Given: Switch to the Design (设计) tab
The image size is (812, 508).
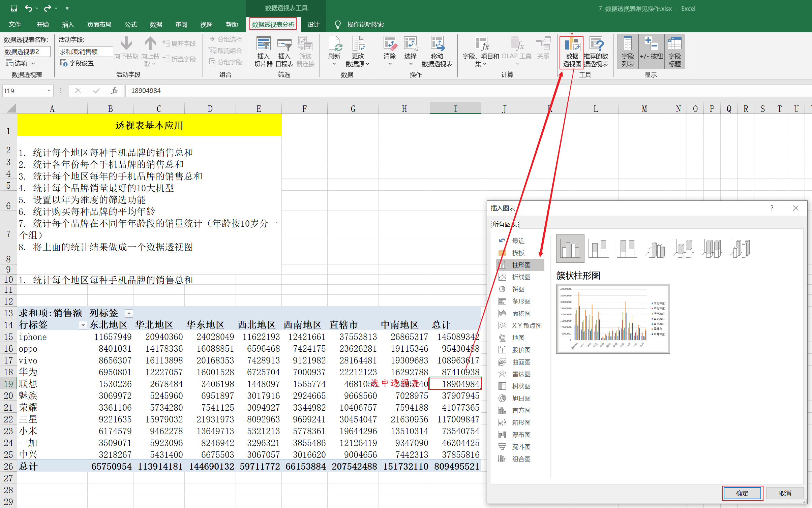Looking at the screenshot, I should (313, 25).
